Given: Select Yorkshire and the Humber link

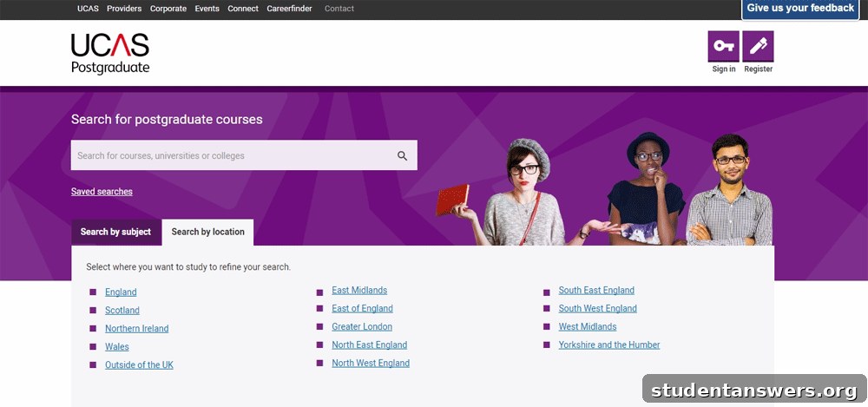Looking at the screenshot, I should coord(609,345).
